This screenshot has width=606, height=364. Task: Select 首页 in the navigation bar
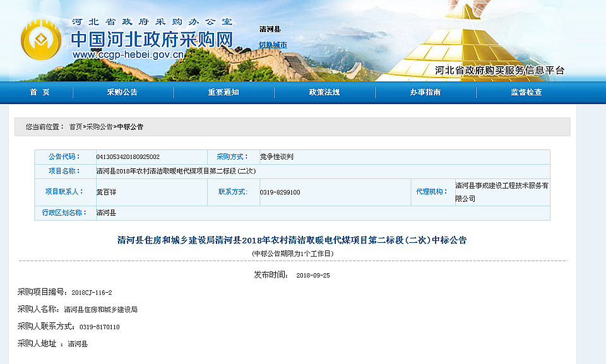click(x=40, y=92)
